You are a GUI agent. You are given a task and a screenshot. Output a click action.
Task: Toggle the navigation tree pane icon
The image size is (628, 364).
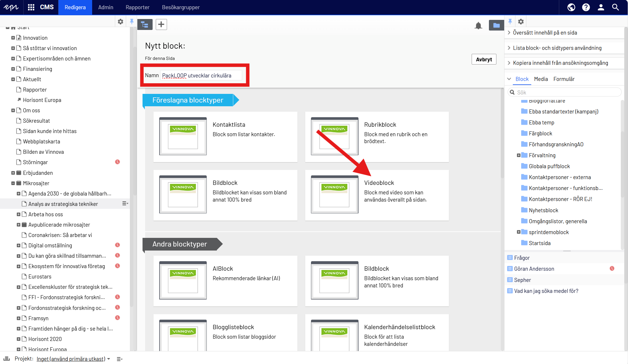pyautogui.click(x=145, y=24)
